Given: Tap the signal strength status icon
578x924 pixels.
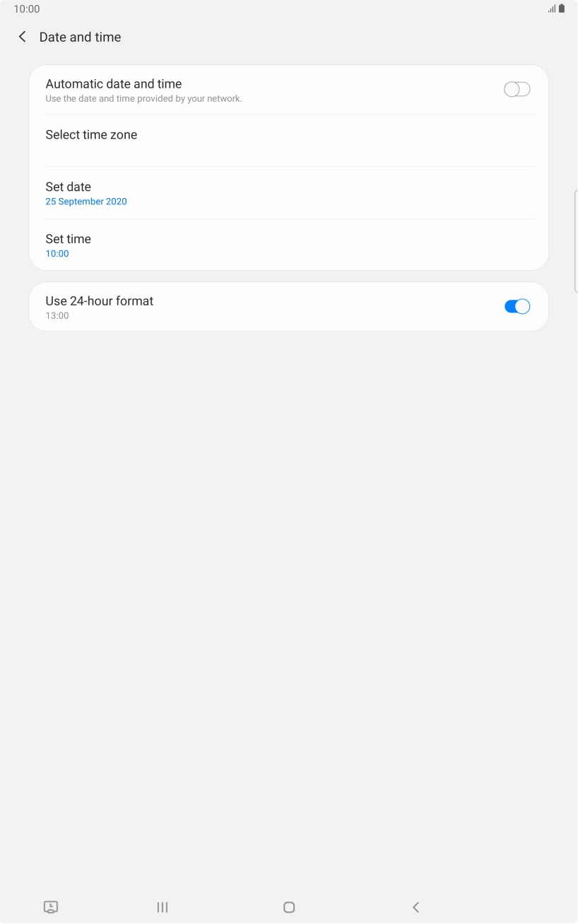Looking at the screenshot, I should coord(551,9).
